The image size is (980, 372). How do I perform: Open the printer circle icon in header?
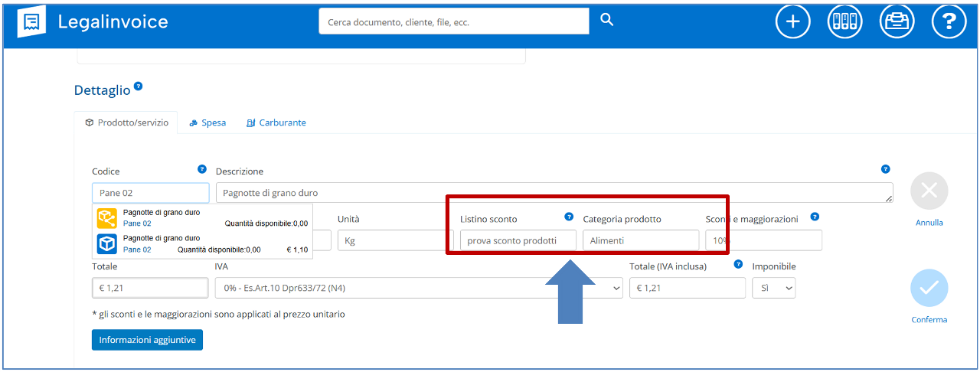[897, 21]
